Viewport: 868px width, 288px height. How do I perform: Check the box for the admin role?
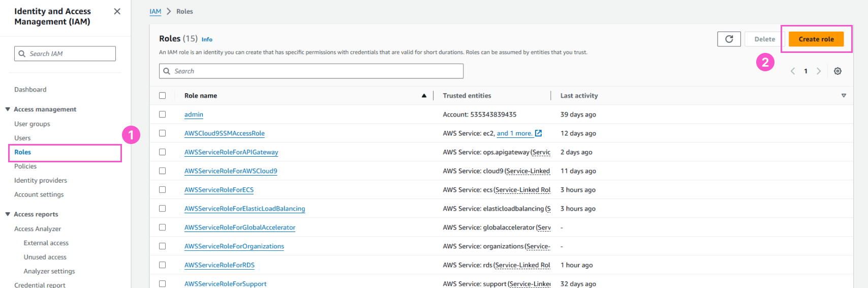(x=163, y=114)
